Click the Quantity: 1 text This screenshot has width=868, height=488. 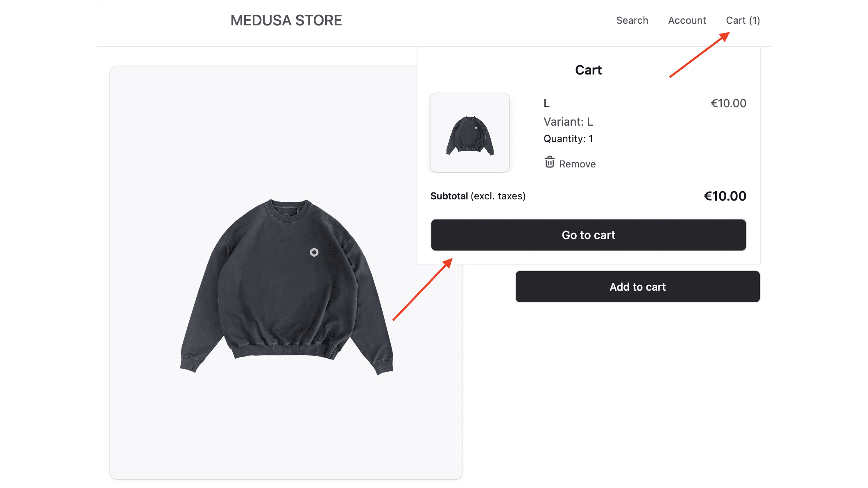click(568, 138)
